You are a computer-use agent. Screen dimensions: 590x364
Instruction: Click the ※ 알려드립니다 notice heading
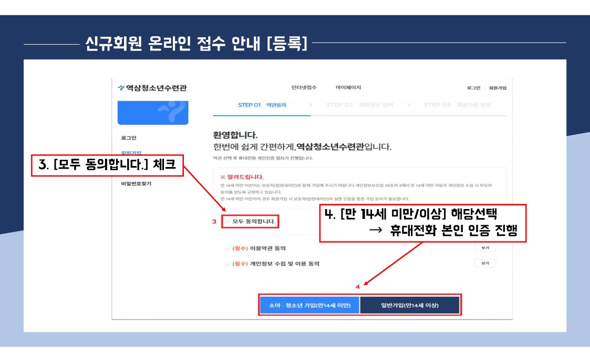tap(242, 176)
